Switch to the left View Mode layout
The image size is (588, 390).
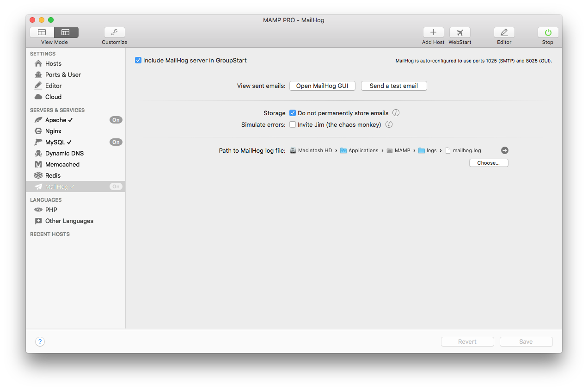[42, 32]
